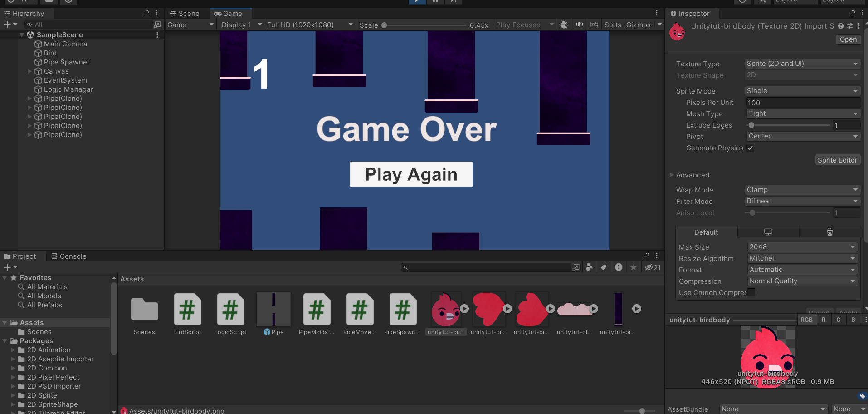Click Search by Label tag icon
The image size is (868, 414).
(604, 267)
